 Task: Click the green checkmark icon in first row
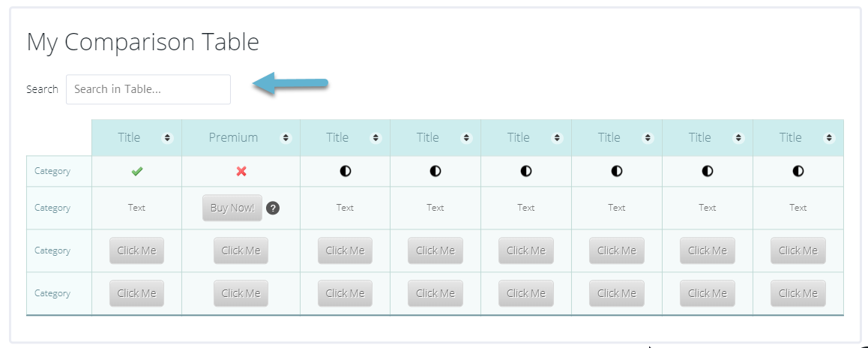tap(136, 171)
